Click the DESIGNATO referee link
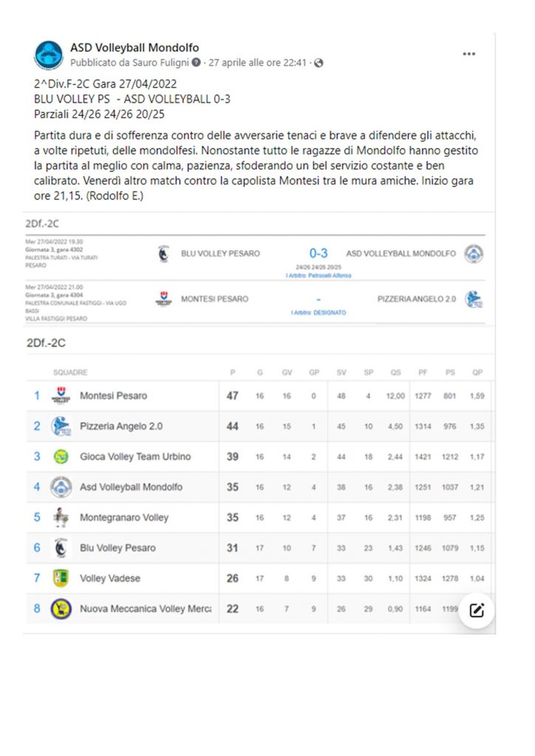535x756 pixels. click(330, 313)
